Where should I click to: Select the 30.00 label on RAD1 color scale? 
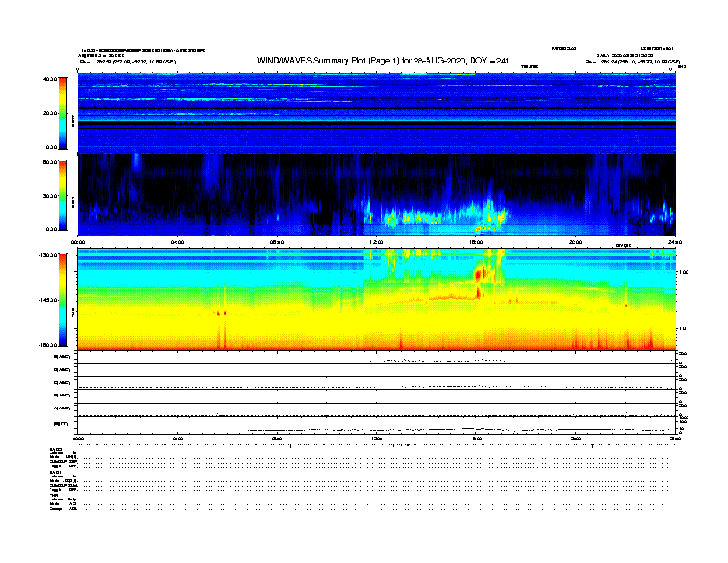(x=50, y=196)
